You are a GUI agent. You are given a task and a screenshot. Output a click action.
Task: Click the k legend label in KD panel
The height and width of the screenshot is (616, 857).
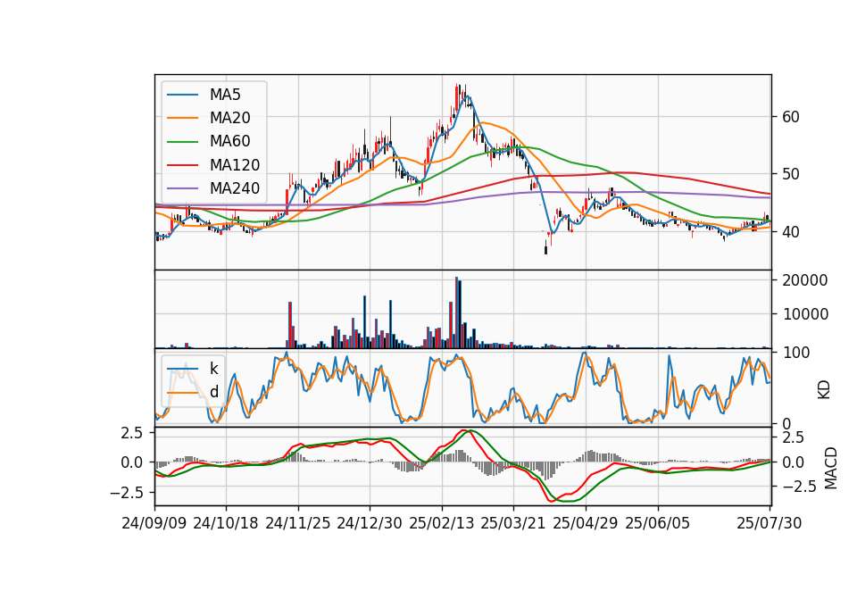pos(213,369)
